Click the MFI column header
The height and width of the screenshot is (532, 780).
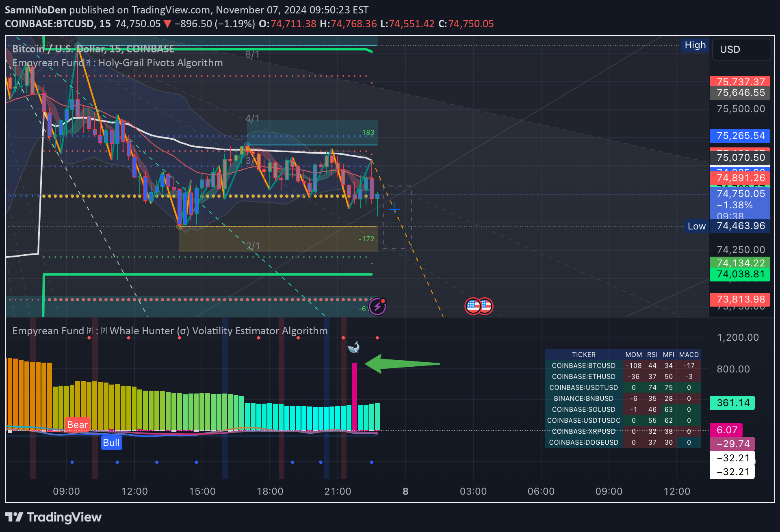coord(669,355)
